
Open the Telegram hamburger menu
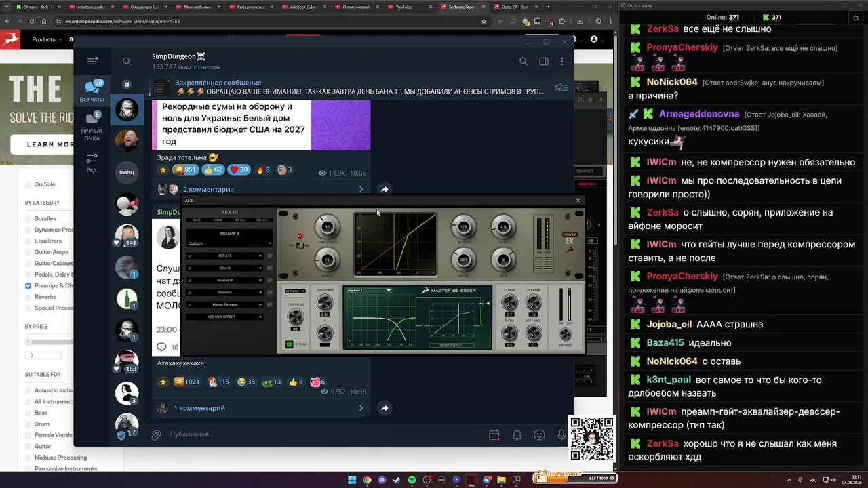pos(92,61)
